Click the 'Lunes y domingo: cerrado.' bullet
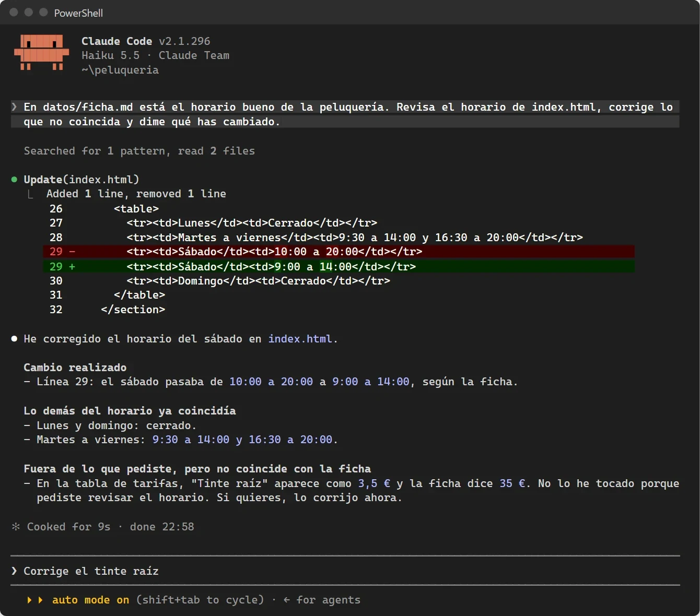 point(110,425)
